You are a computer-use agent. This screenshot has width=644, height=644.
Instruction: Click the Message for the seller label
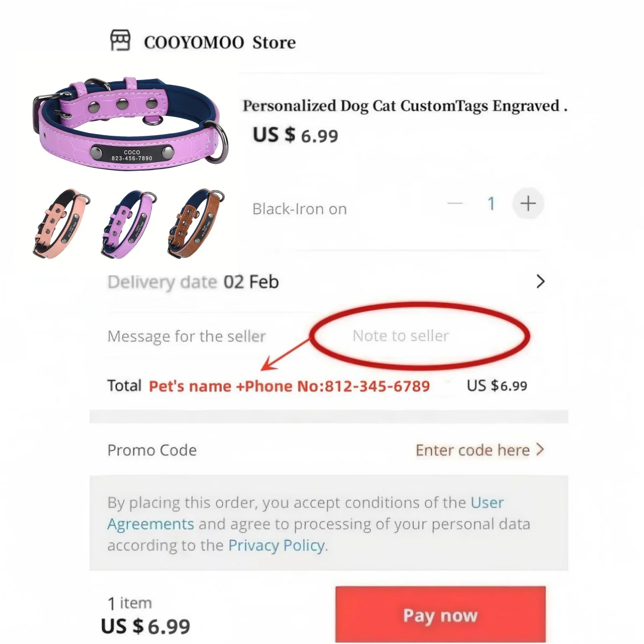186,336
